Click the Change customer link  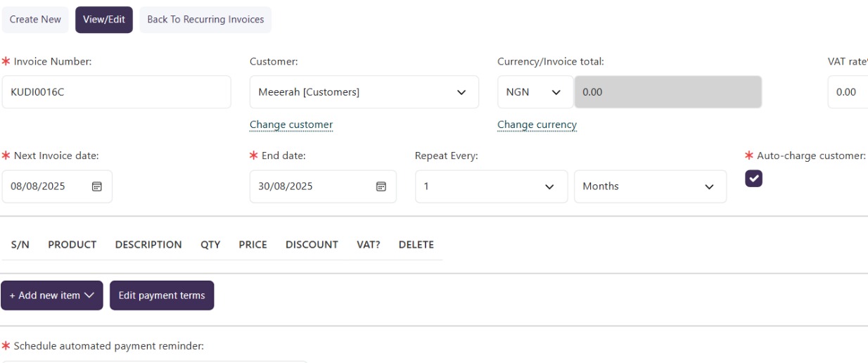point(291,125)
